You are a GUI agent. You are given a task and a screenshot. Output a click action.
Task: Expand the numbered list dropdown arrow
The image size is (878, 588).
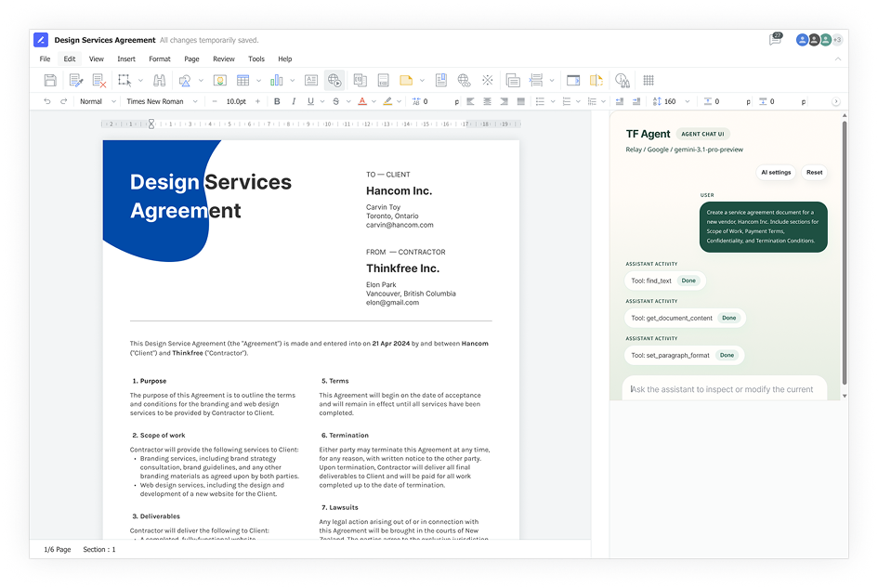[x=578, y=102]
